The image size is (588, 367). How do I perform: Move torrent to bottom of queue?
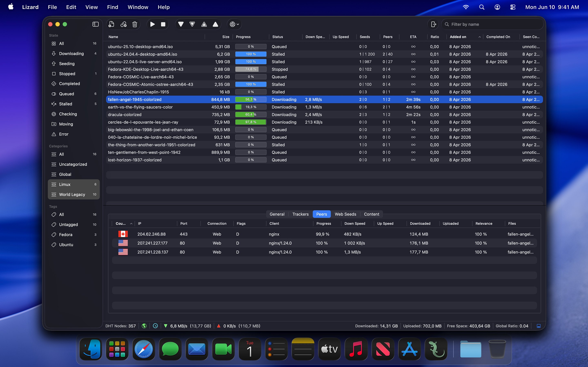(x=181, y=24)
